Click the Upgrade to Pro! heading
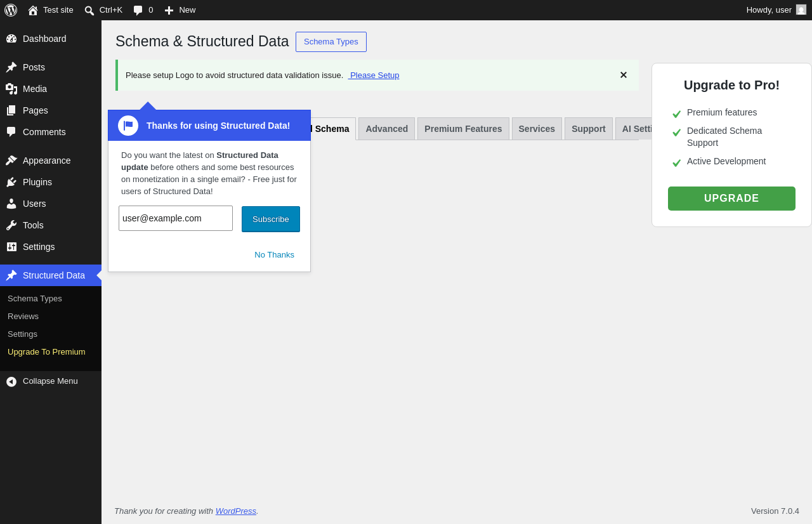 tap(731, 85)
